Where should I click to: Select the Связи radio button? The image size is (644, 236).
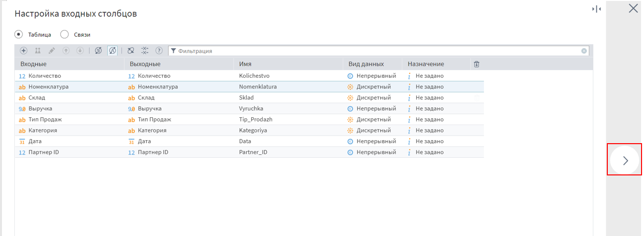64,35
